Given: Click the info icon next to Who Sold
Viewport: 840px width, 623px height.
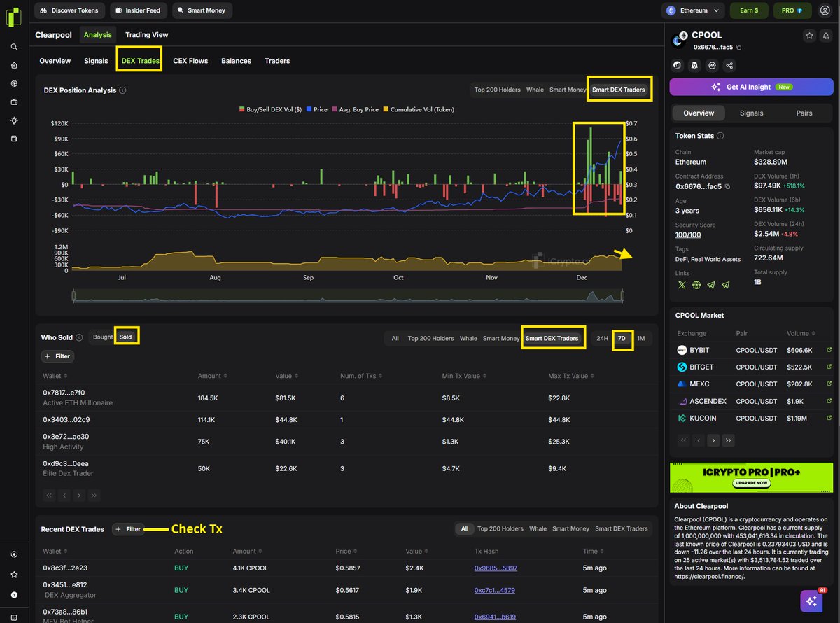Looking at the screenshot, I should coord(79,337).
